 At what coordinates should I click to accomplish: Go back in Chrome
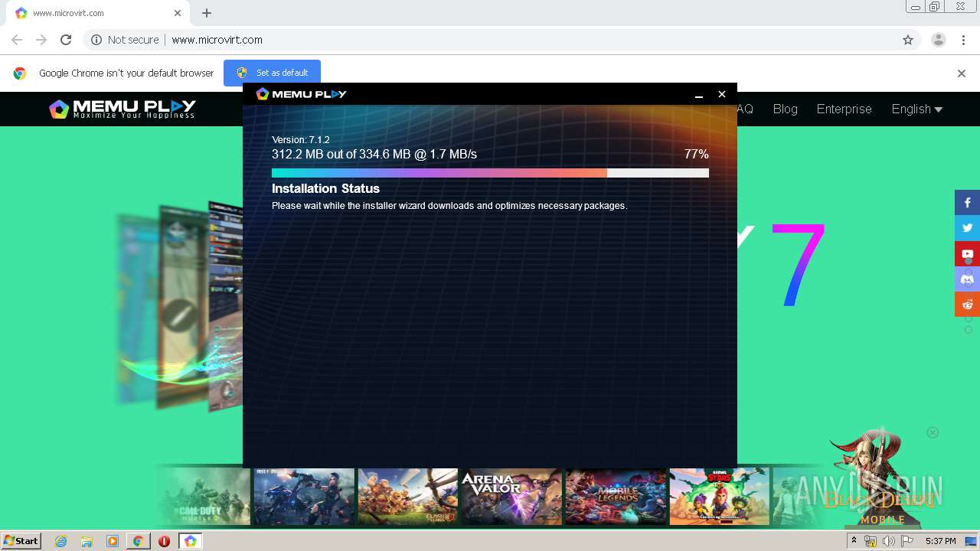click(17, 40)
